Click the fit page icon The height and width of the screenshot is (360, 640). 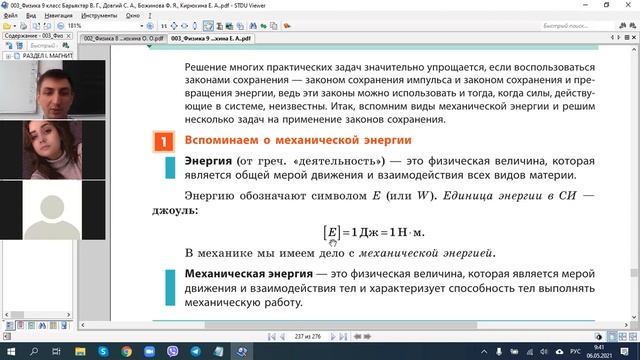[x=174, y=26]
